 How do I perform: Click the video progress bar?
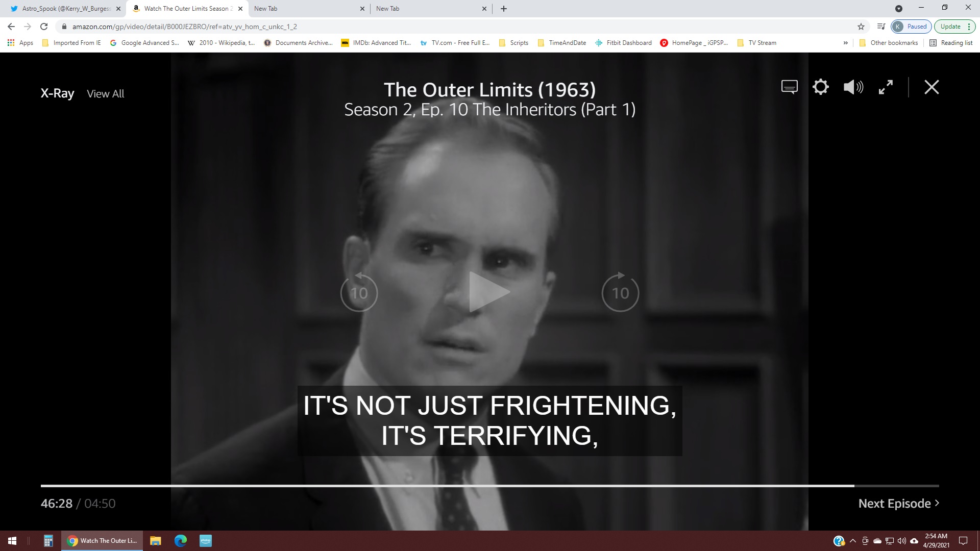point(490,486)
